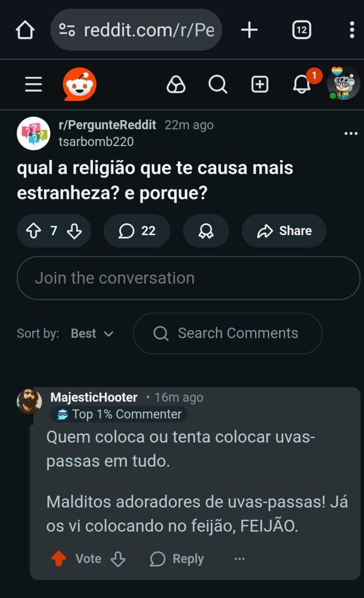Upvote the post by tsarbomb220
The image size is (364, 598).
pyautogui.click(x=33, y=231)
